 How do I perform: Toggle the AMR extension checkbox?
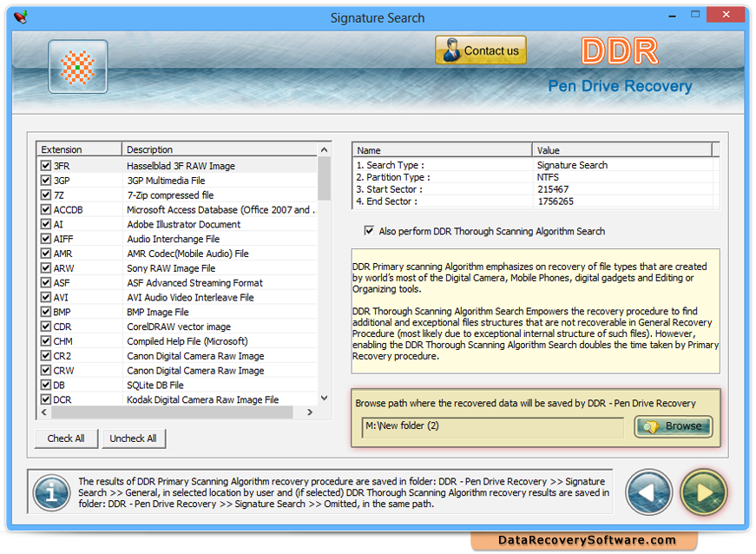46,254
